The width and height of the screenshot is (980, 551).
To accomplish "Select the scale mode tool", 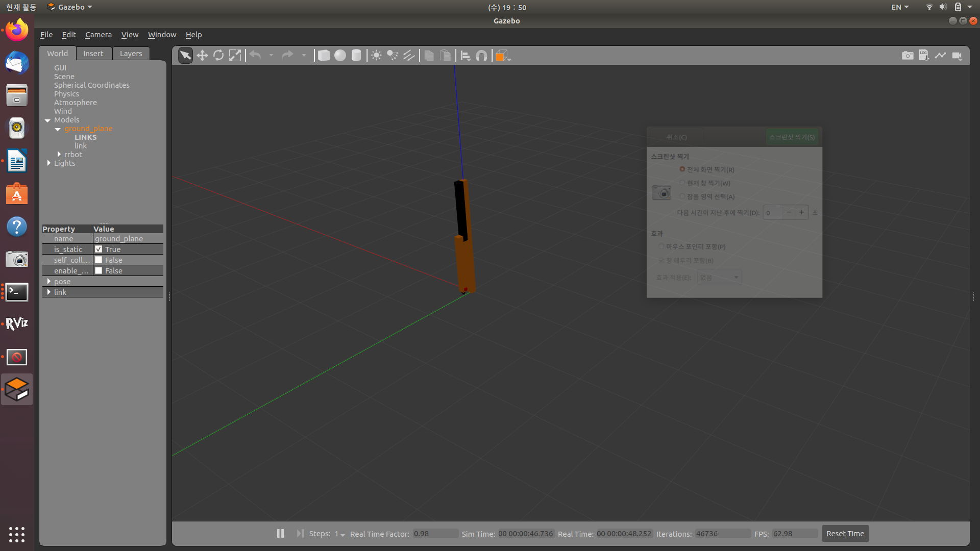I will point(235,56).
